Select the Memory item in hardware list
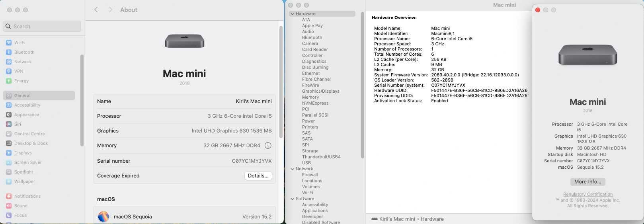 point(310,97)
